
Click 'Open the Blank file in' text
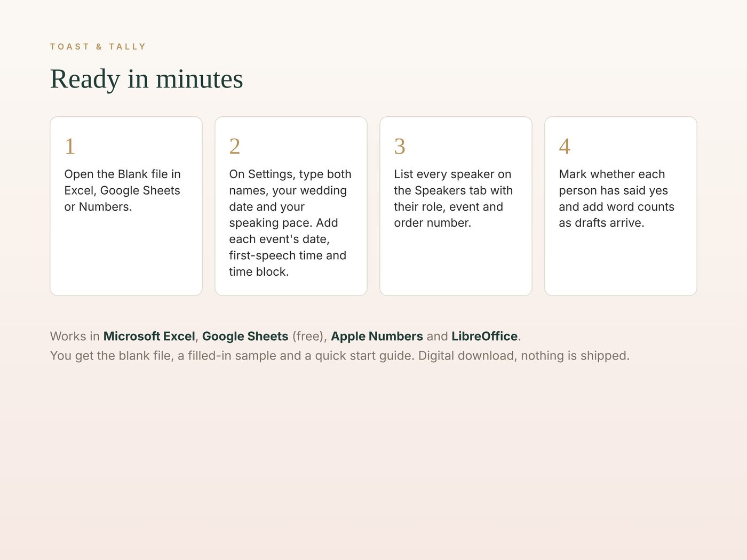point(123,174)
